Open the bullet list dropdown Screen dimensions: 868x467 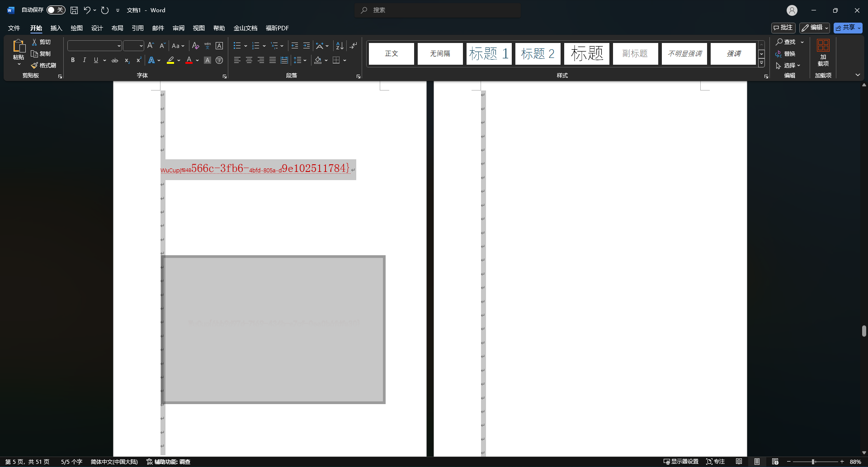(x=245, y=46)
